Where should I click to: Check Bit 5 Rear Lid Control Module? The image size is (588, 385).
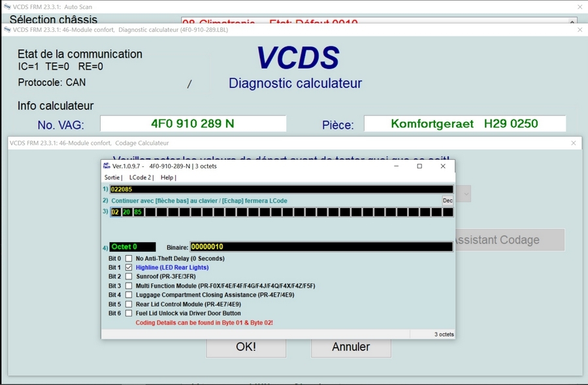(129, 304)
